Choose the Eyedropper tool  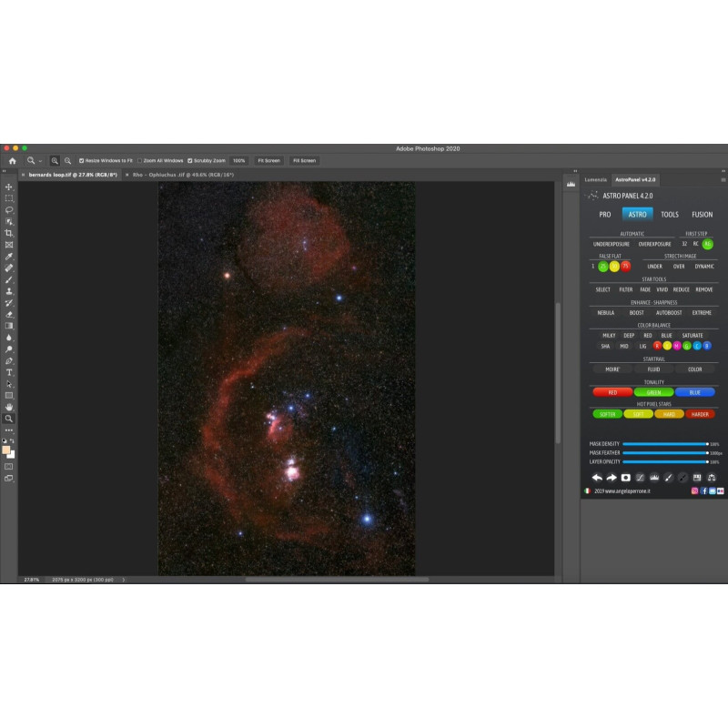point(9,257)
